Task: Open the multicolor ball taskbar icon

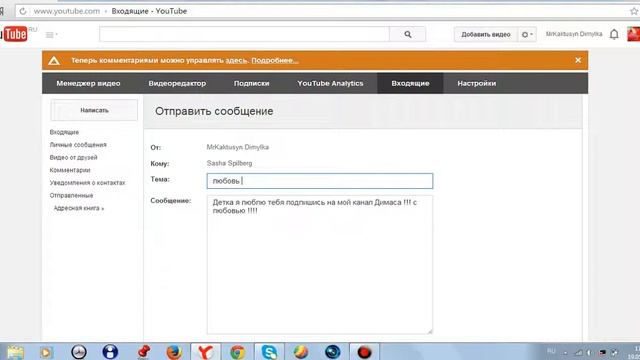Action: pyautogui.click(x=301, y=352)
